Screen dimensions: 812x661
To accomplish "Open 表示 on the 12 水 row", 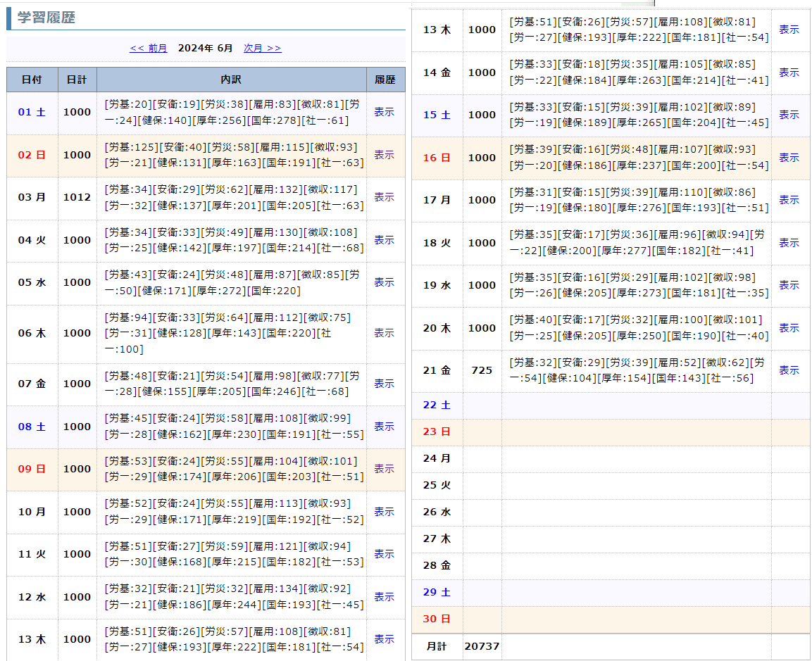I will tap(385, 596).
